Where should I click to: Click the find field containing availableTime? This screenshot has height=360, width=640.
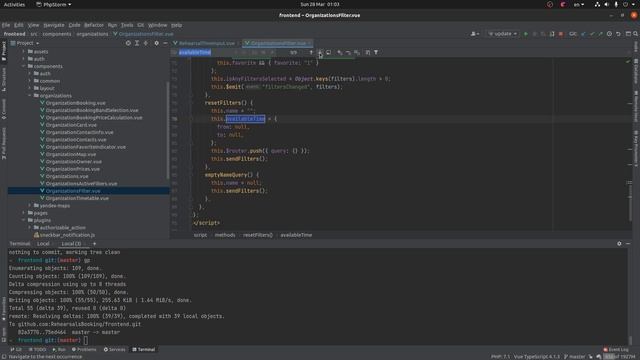point(206,52)
